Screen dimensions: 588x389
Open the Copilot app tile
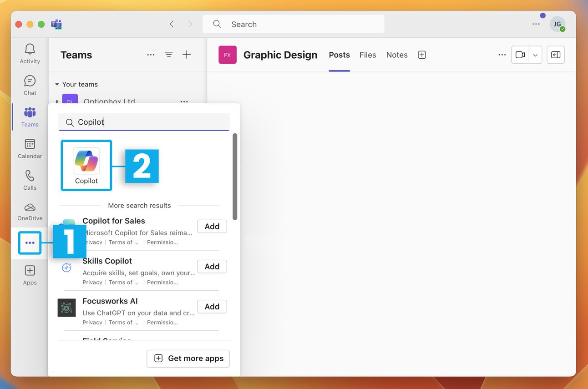tap(86, 165)
